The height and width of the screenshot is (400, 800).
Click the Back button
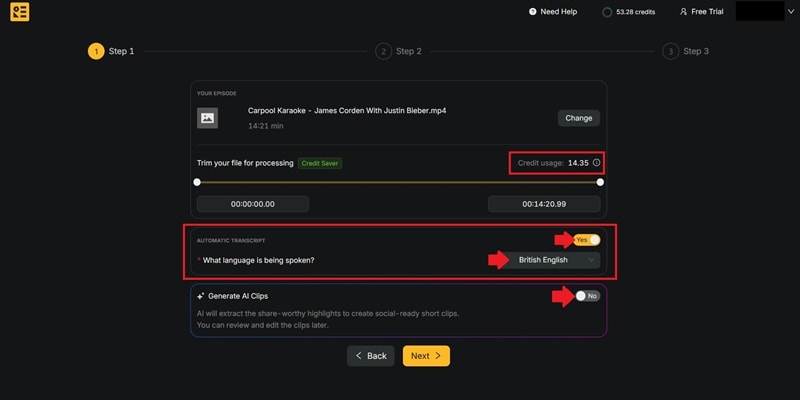pos(371,356)
